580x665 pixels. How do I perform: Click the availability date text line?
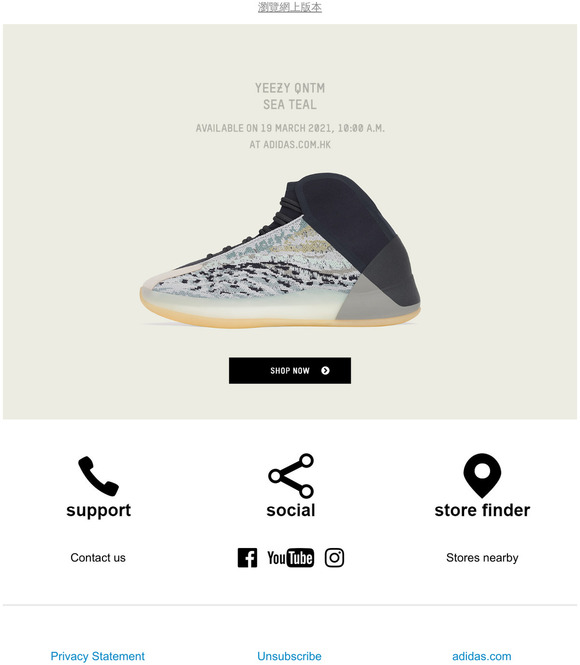tap(290, 128)
